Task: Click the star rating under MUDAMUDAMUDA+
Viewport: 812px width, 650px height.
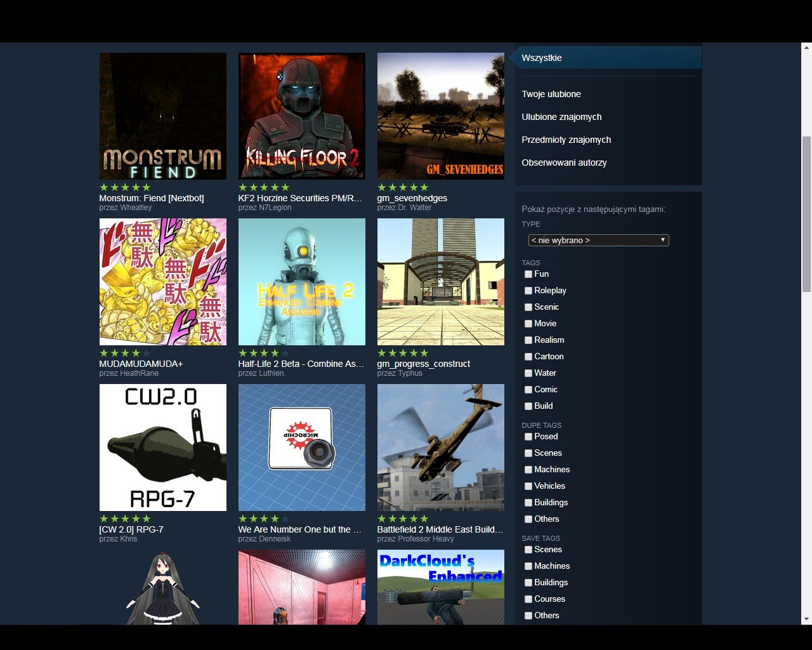Action: (x=125, y=353)
